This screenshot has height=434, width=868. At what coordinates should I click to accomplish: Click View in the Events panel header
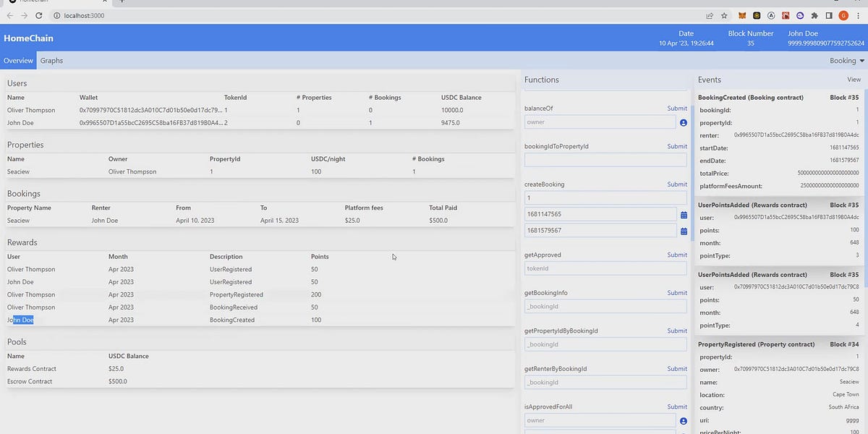pos(854,80)
